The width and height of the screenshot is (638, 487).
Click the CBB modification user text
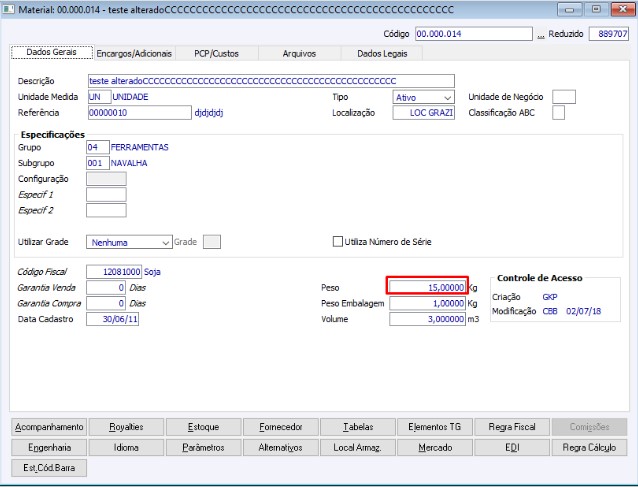click(550, 311)
